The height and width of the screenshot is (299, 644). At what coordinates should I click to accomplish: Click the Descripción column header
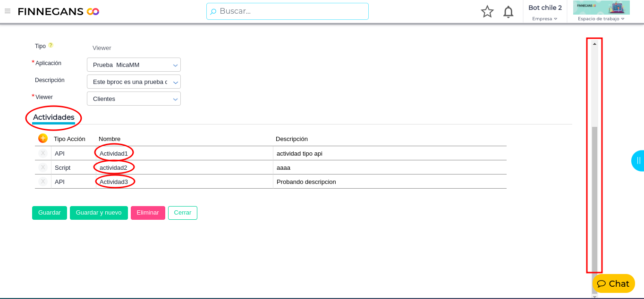coord(292,139)
